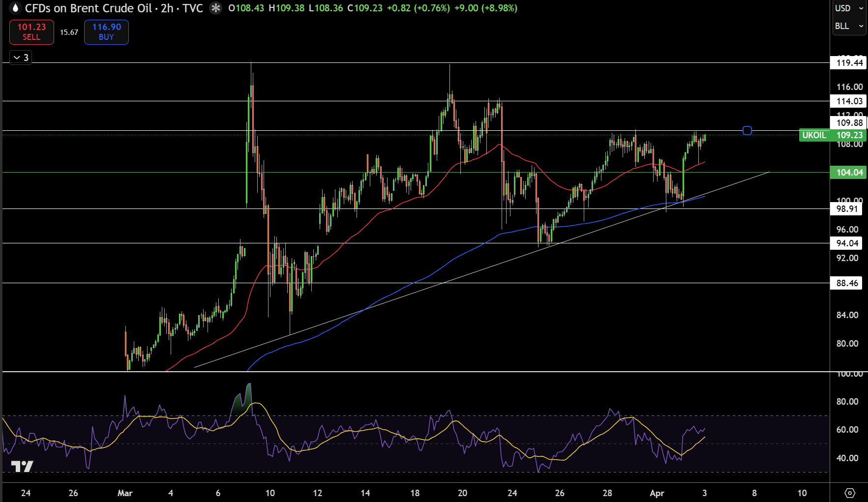
Task: Click the UKOIL 109.23 current price label
Action: tap(832, 135)
